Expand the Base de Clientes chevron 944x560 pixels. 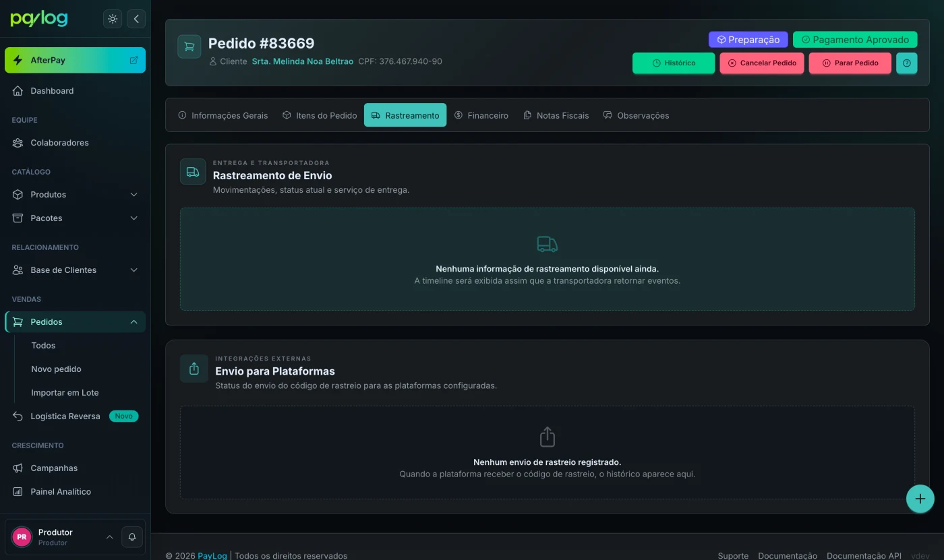coord(134,270)
